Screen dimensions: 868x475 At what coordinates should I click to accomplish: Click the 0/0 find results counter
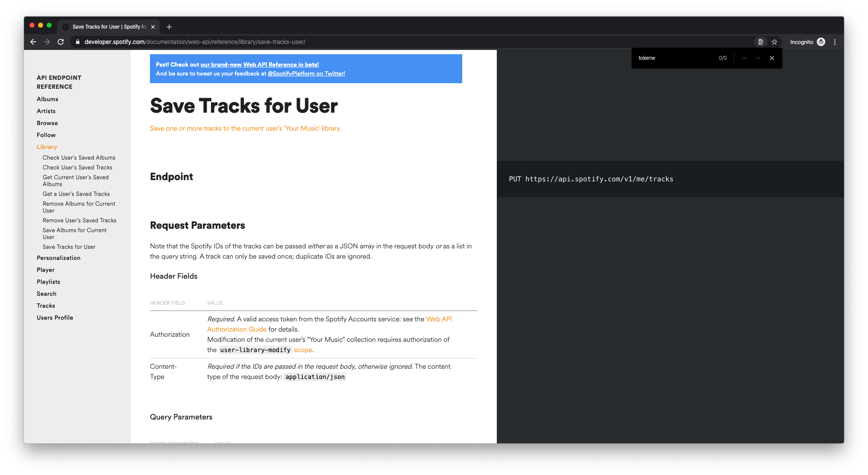click(723, 58)
